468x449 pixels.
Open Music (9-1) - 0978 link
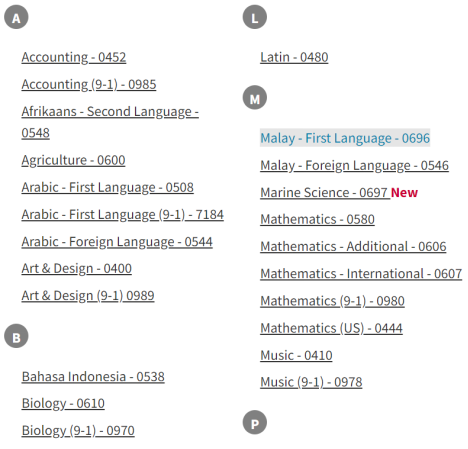coord(311,382)
